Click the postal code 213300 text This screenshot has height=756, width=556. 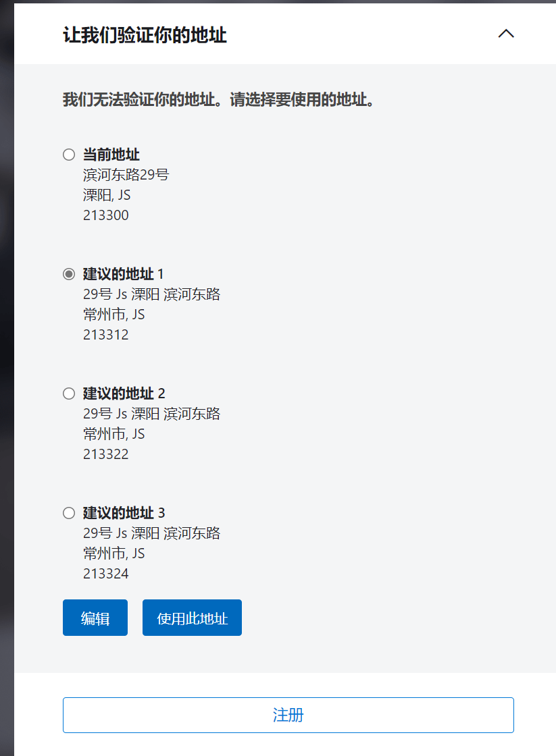click(x=106, y=215)
